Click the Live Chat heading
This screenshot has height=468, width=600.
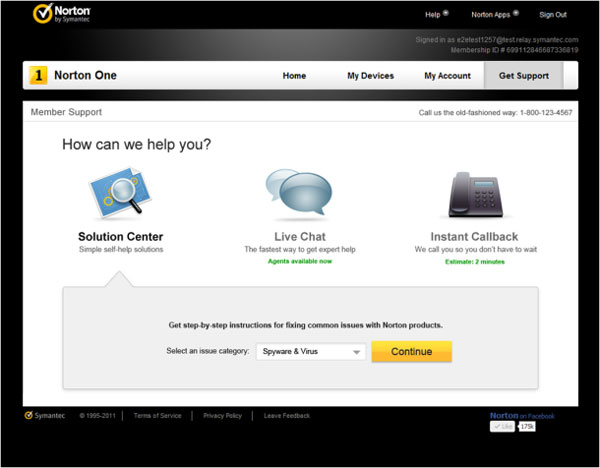pyautogui.click(x=300, y=236)
